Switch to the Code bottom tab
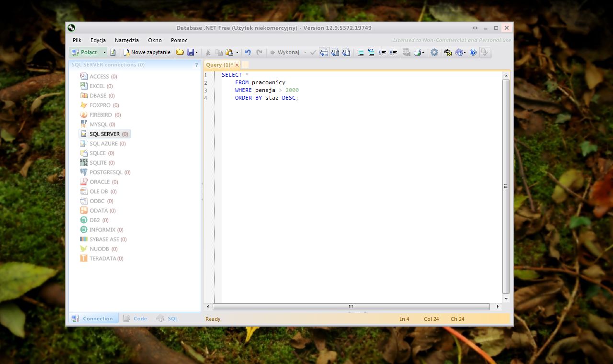613x364 pixels. (135, 318)
